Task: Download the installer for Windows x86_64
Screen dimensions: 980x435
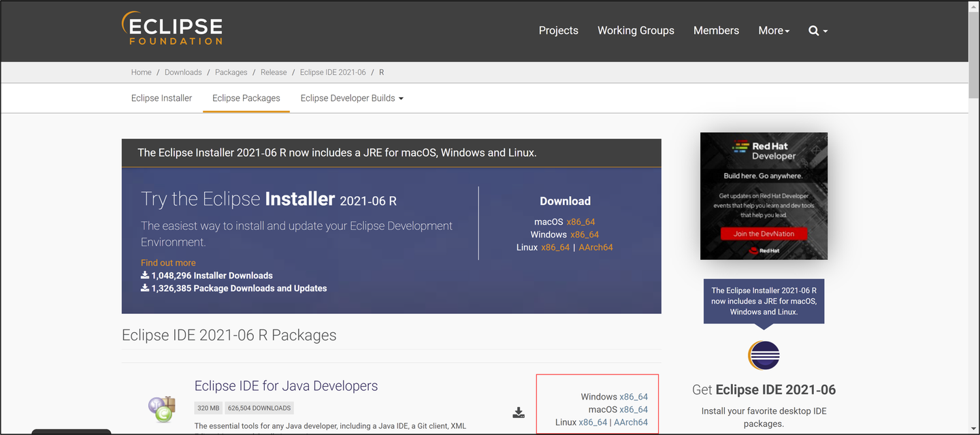Action: point(585,235)
